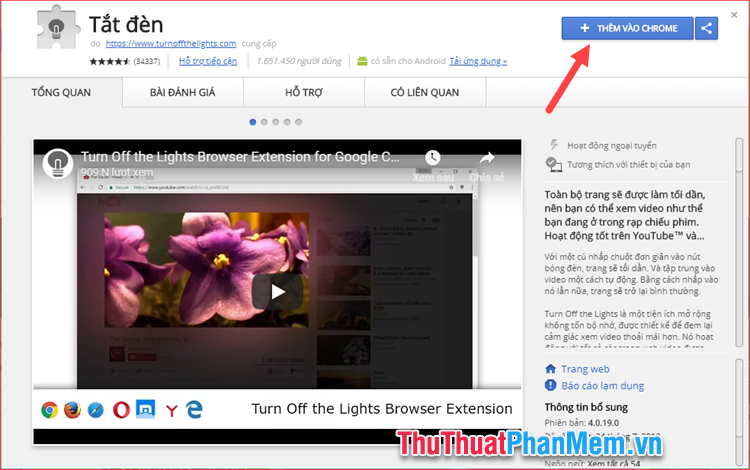Click the Chrome browser logo
Viewport: 750px width, 470px height.
[x=49, y=410]
